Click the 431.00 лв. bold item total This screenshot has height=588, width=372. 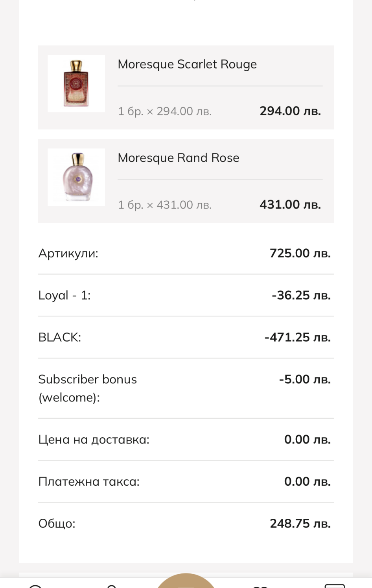coord(290,205)
